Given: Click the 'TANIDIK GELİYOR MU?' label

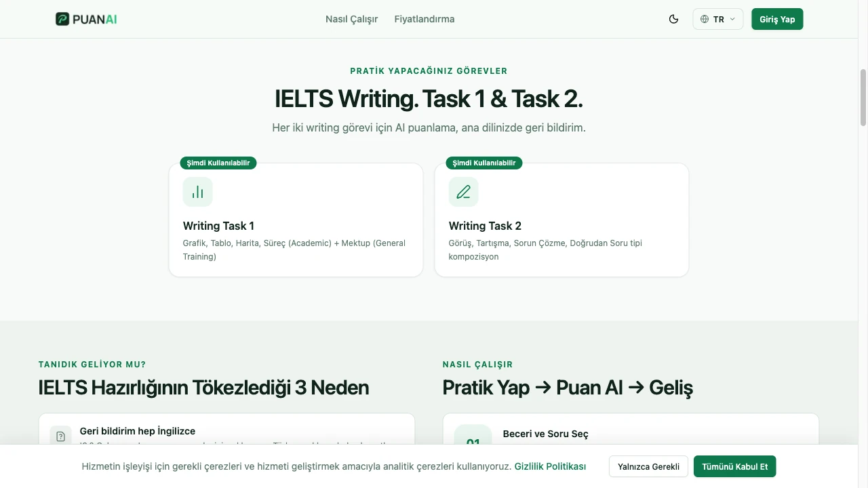Looking at the screenshot, I should point(92,364).
